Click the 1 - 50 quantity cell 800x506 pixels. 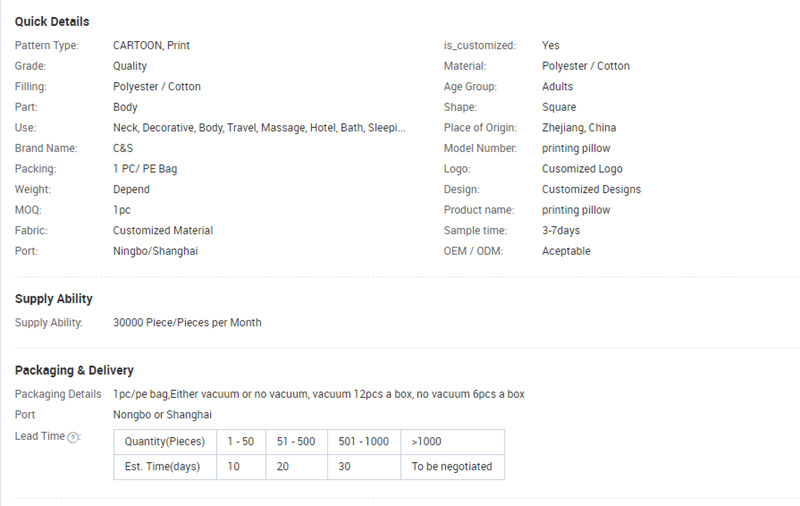click(x=241, y=442)
